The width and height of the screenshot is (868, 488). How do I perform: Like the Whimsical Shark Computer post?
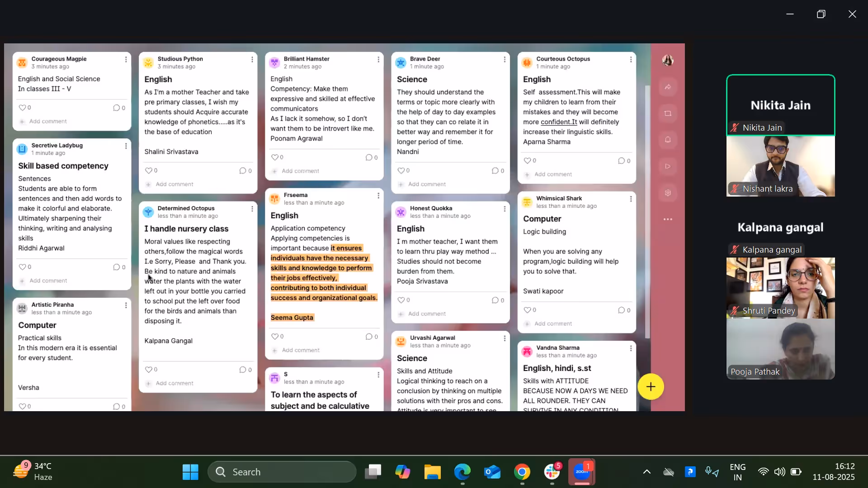(527, 310)
